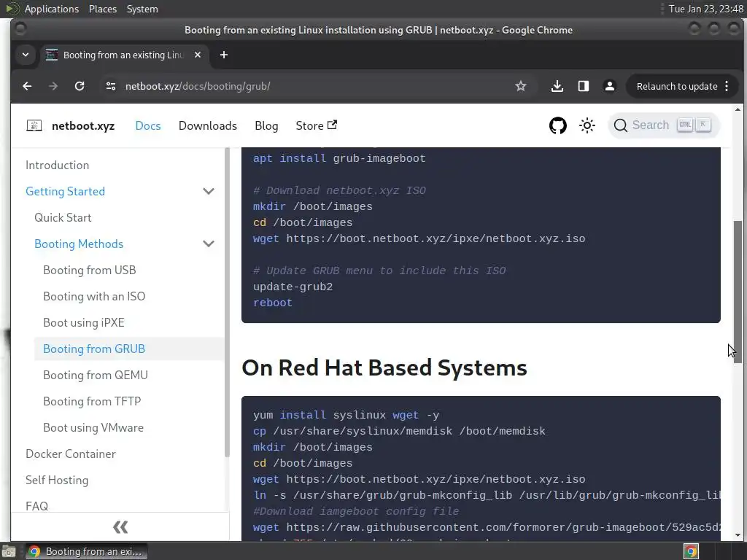
Task: Open Introduction in the sidebar
Action: [57, 166]
